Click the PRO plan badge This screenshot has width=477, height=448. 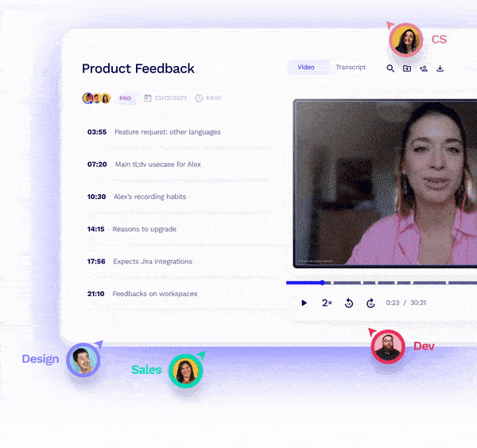tap(125, 99)
